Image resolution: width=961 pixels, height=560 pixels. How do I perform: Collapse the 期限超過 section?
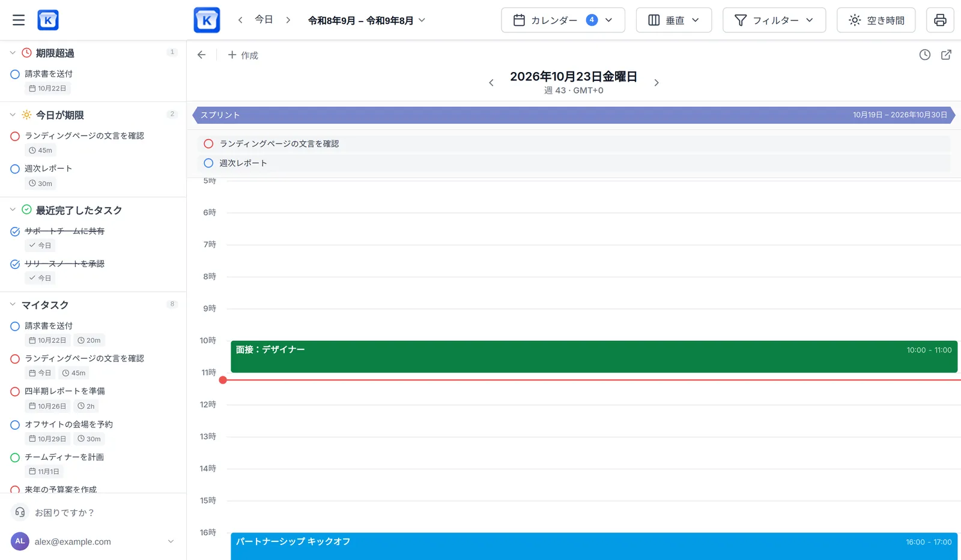[13, 53]
